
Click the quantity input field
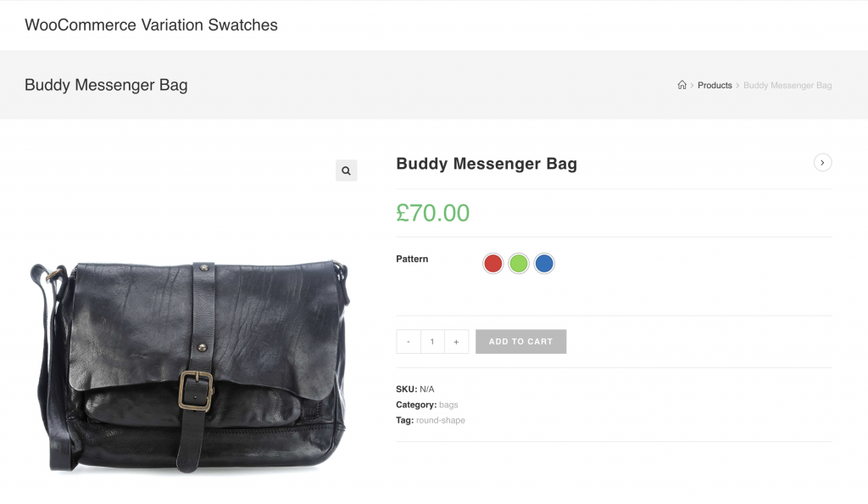(x=432, y=341)
